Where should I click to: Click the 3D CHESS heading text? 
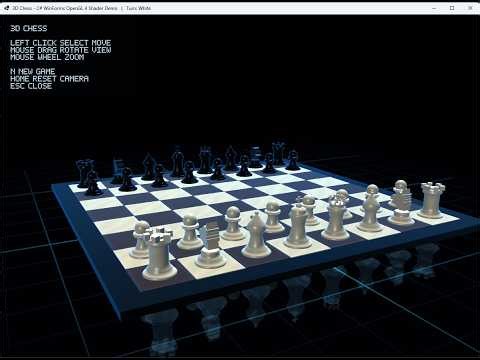29,28
